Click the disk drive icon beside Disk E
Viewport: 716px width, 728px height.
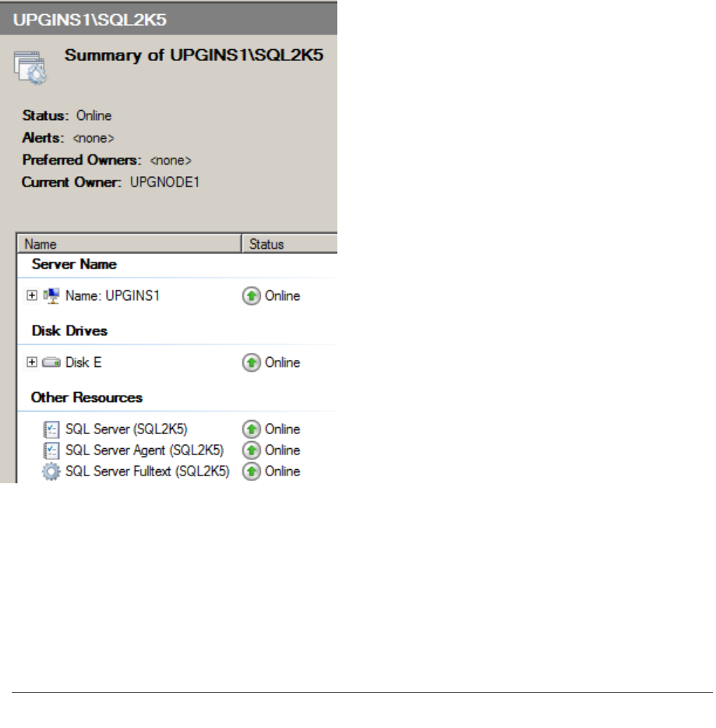click(51, 362)
